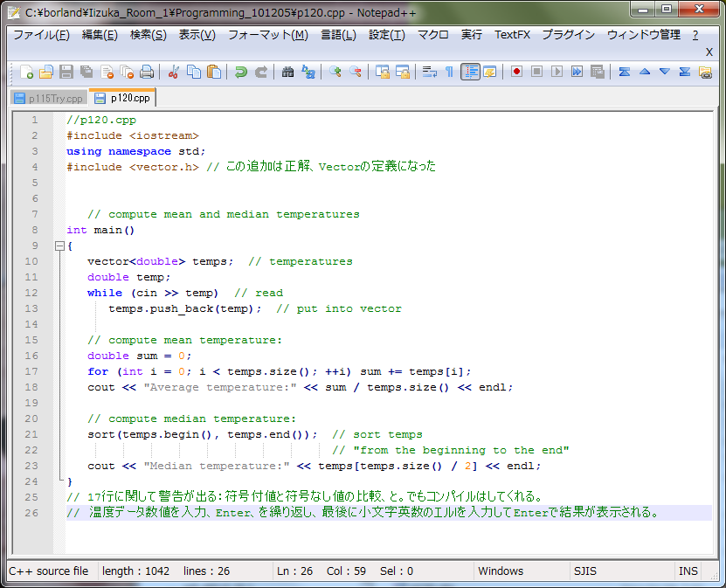726x588 pixels.
Task: Click the Undo green arrow icon
Action: click(x=241, y=72)
